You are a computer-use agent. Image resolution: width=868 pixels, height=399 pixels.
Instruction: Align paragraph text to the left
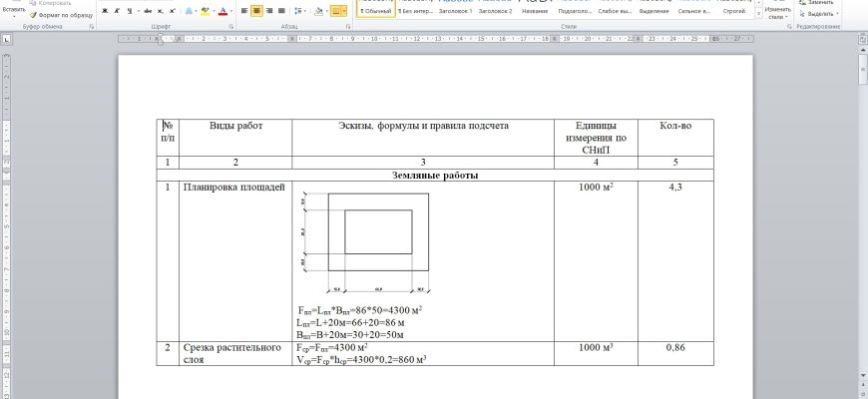[242, 11]
